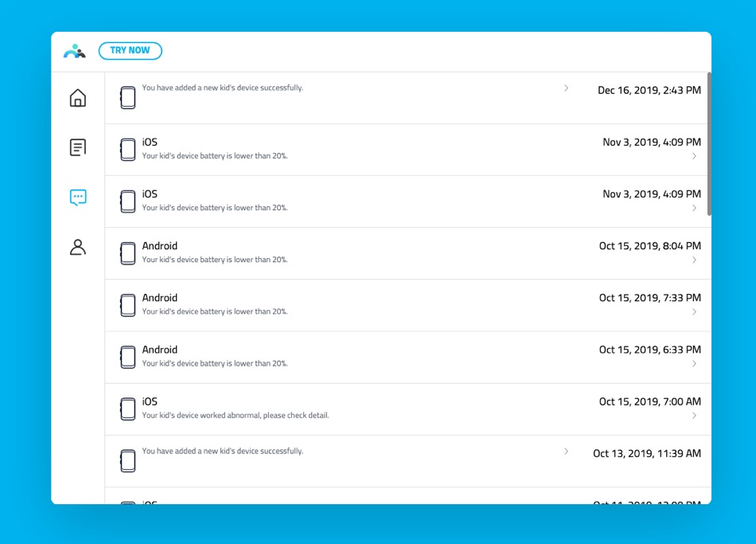Expand chevron under Oct 15, 6:33 PM
756x544 pixels.
coord(694,363)
